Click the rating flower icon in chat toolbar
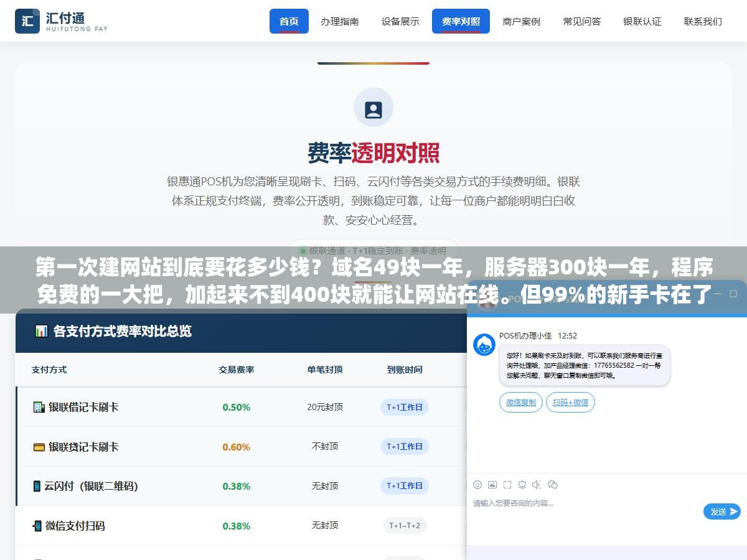Viewport: 747px width, 560px height. [x=522, y=484]
